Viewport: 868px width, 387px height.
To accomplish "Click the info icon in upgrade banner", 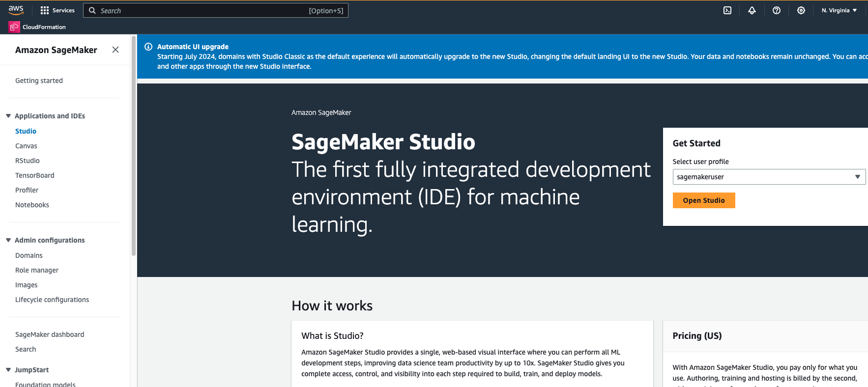I will pyautogui.click(x=148, y=47).
